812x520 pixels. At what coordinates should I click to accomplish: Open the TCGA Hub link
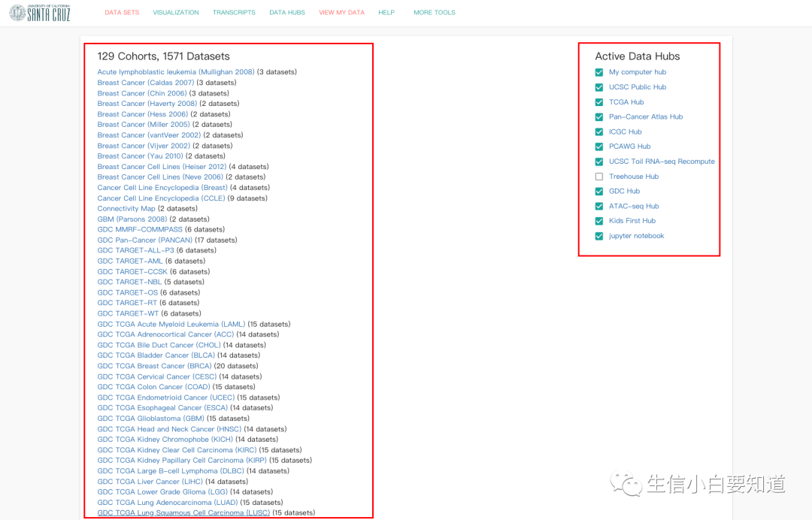[626, 102]
